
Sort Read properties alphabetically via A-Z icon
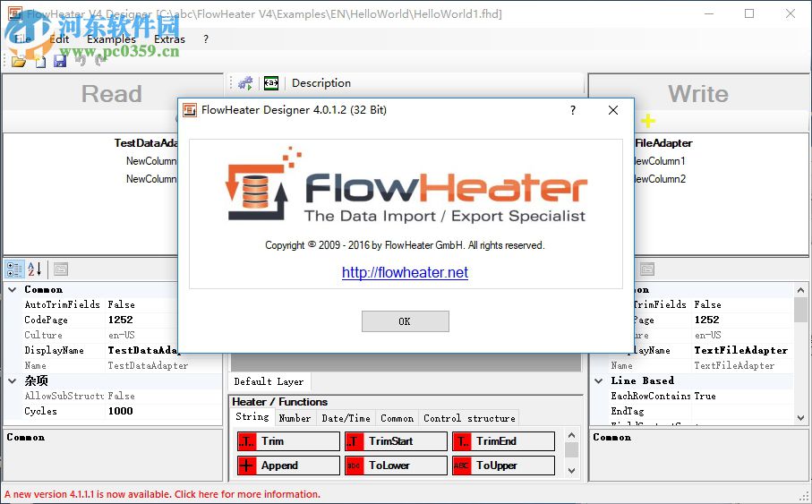tap(34, 269)
